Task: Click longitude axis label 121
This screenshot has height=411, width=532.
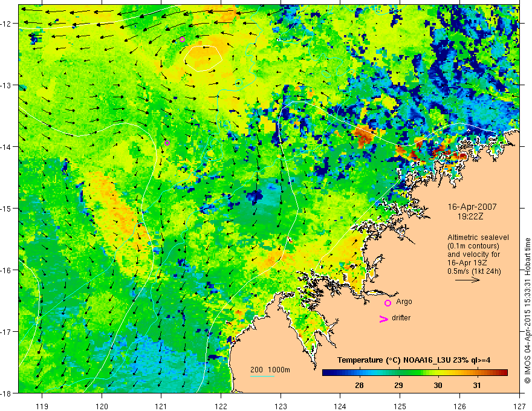Action: tap(161, 406)
